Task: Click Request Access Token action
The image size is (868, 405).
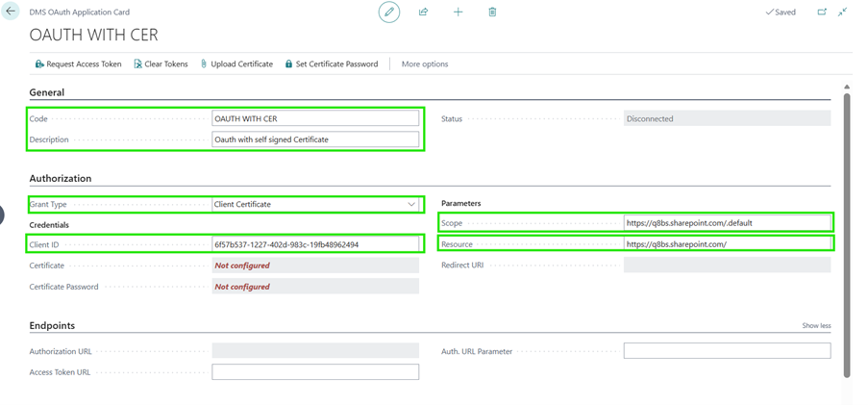Action: click(x=78, y=63)
